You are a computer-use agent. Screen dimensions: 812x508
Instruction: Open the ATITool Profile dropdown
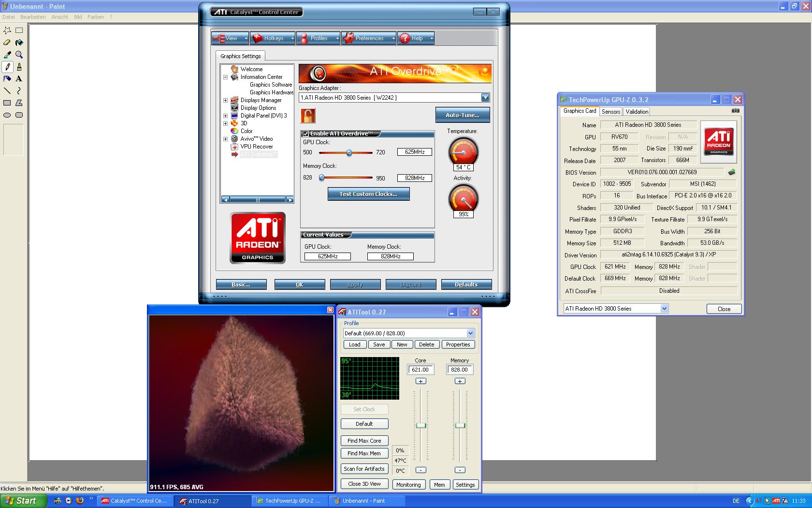pyautogui.click(x=470, y=333)
